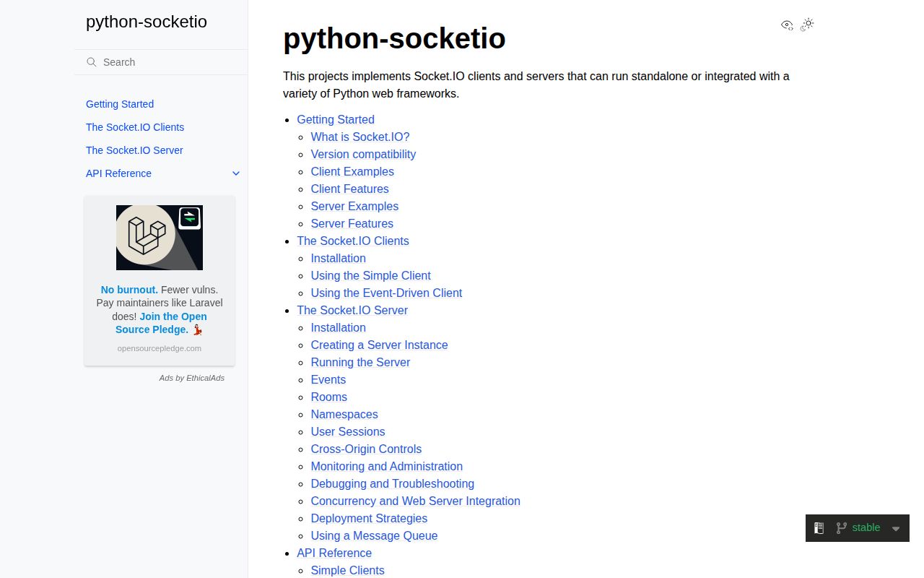Click opensourcepledge.com ad domain
924x578 pixels.
point(160,348)
